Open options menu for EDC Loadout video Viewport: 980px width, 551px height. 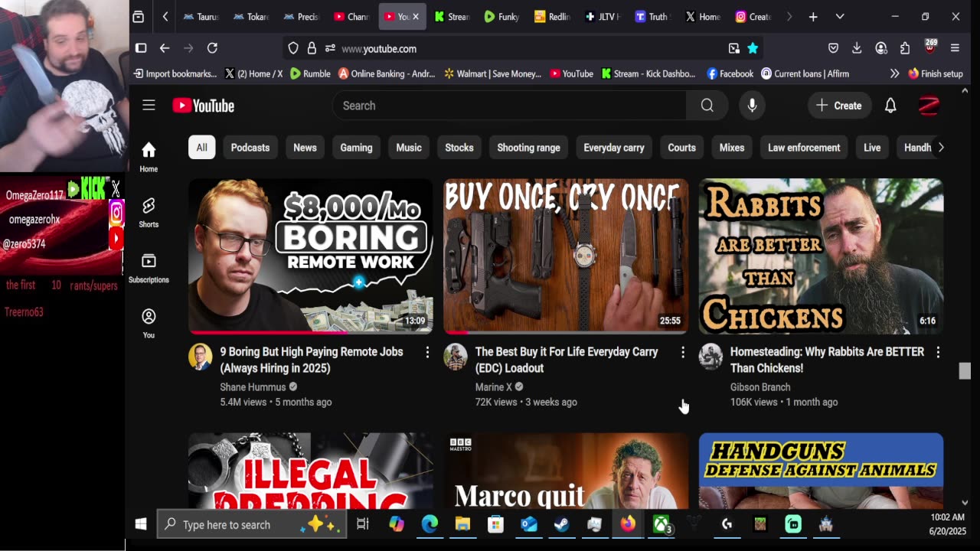click(683, 352)
